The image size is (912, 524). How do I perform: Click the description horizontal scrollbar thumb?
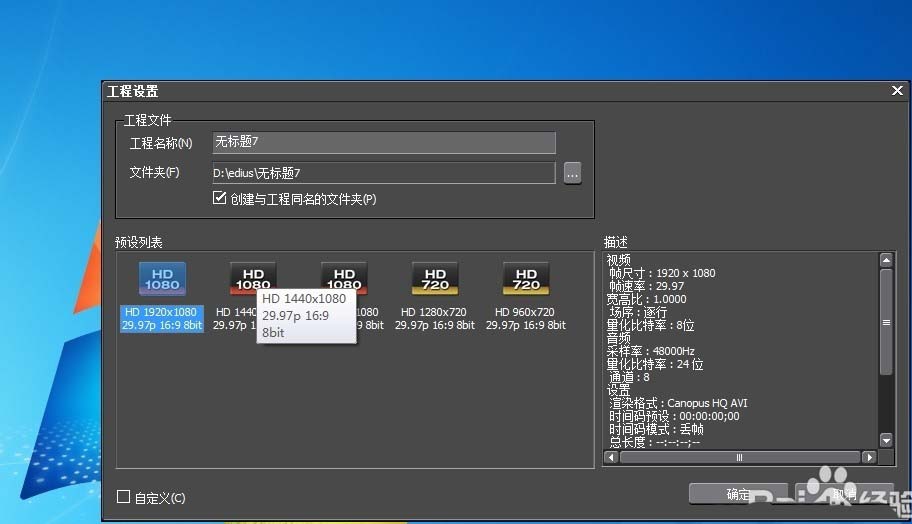pos(739,457)
